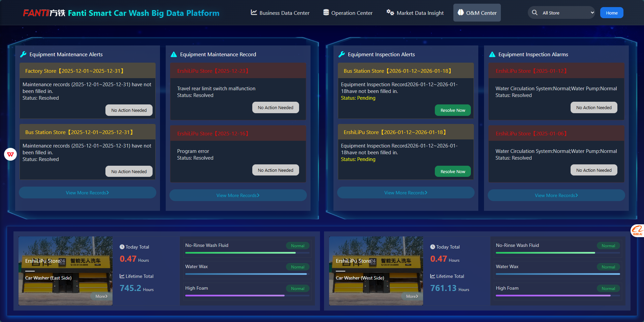Screen dimensions: 644x322
Task: Click the red W floating icon
Action: (10, 154)
